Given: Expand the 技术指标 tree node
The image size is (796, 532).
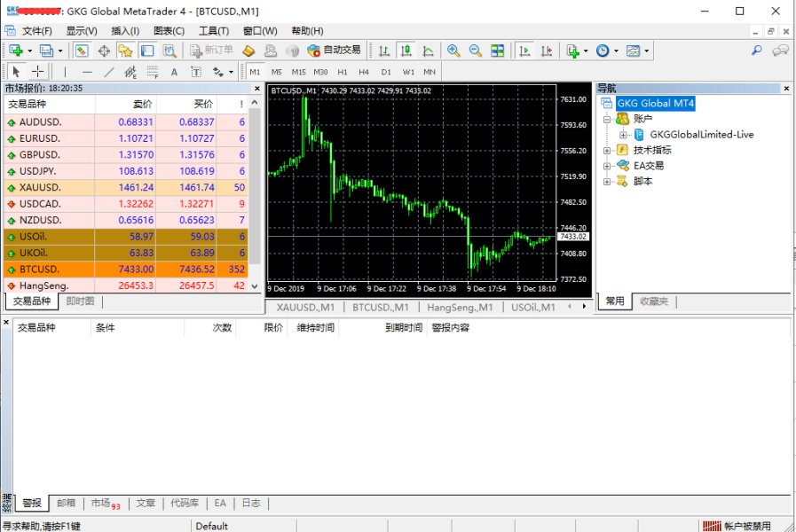Looking at the screenshot, I should pos(607,150).
